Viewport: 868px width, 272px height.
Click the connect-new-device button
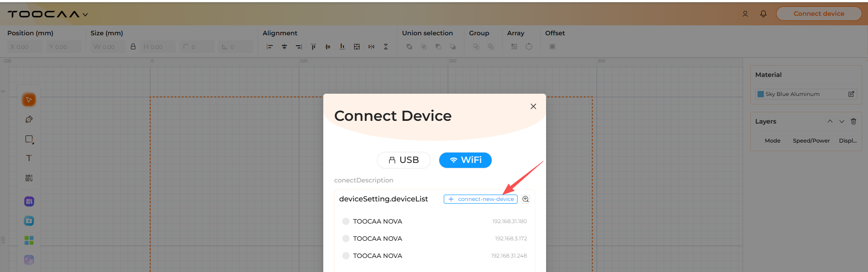(480, 199)
